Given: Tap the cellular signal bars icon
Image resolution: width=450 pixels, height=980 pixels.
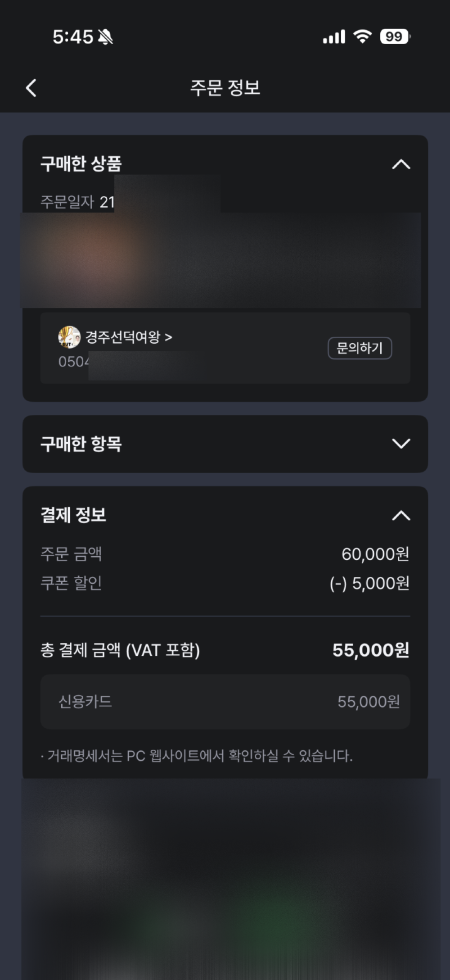Looking at the screenshot, I should pyautogui.click(x=334, y=36).
